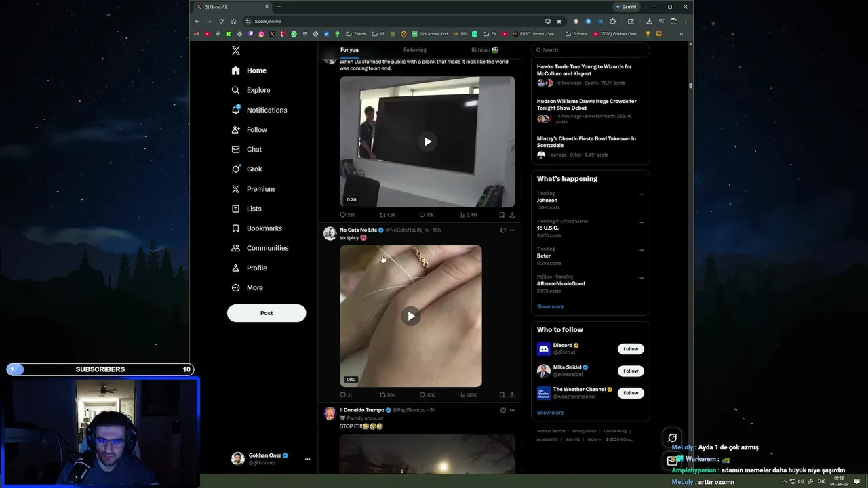This screenshot has height=488, width=868.
Task: Open more options on No Cats No Life post
Action: pos(512,230)
